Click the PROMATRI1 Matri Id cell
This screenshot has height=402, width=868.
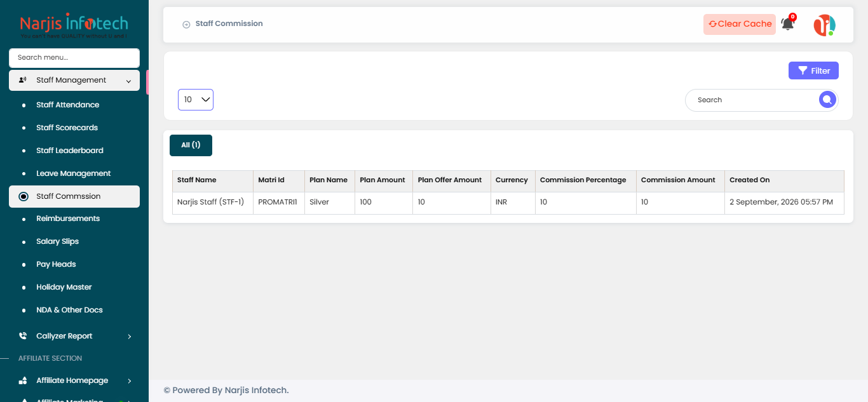coord(279,203)
